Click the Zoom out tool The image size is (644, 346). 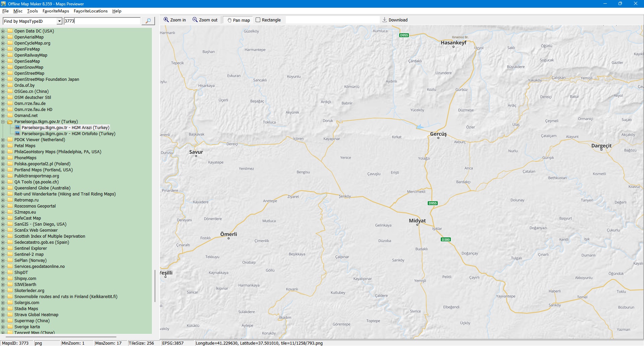[x=205, y=20]
